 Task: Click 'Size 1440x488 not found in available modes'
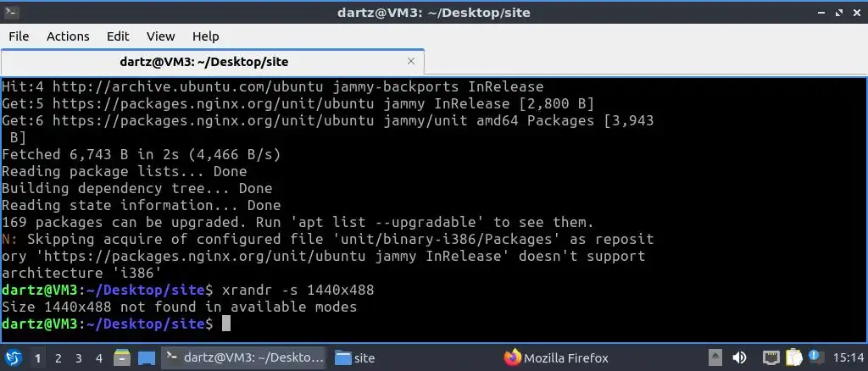click(180, 307)
